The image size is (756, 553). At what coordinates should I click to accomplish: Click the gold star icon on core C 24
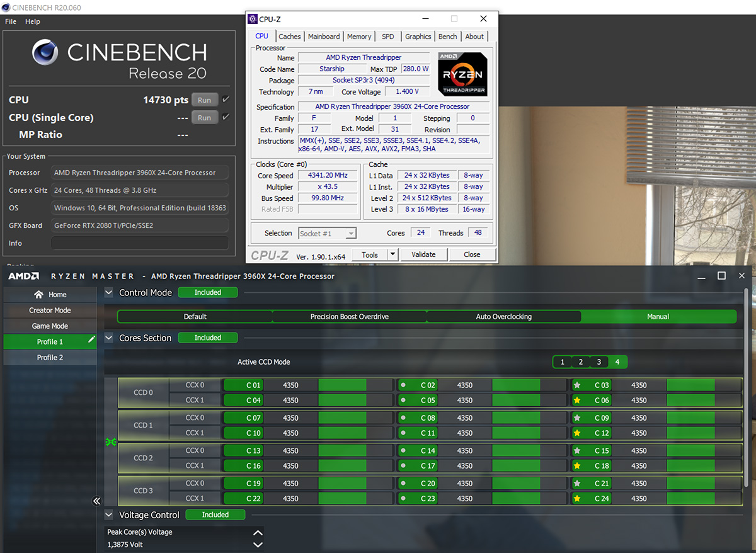[x=576, y=498]
